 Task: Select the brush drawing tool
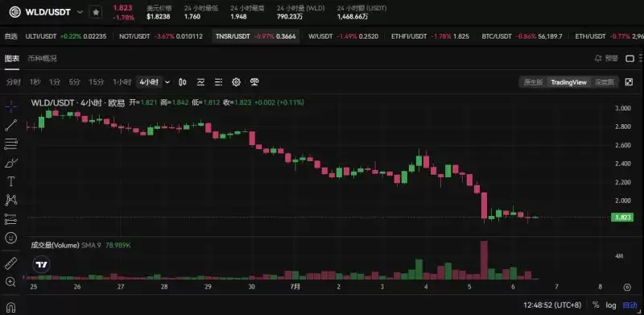11,163
